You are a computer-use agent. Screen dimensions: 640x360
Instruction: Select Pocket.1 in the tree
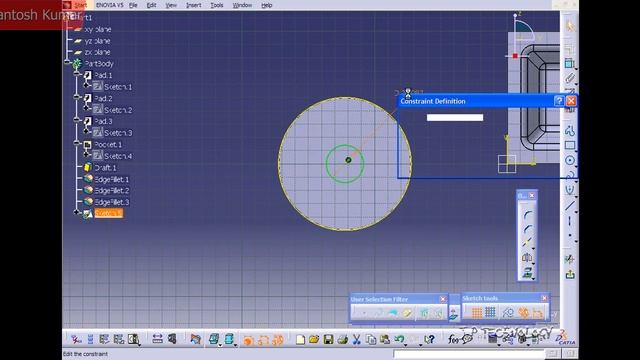[108, 144]
